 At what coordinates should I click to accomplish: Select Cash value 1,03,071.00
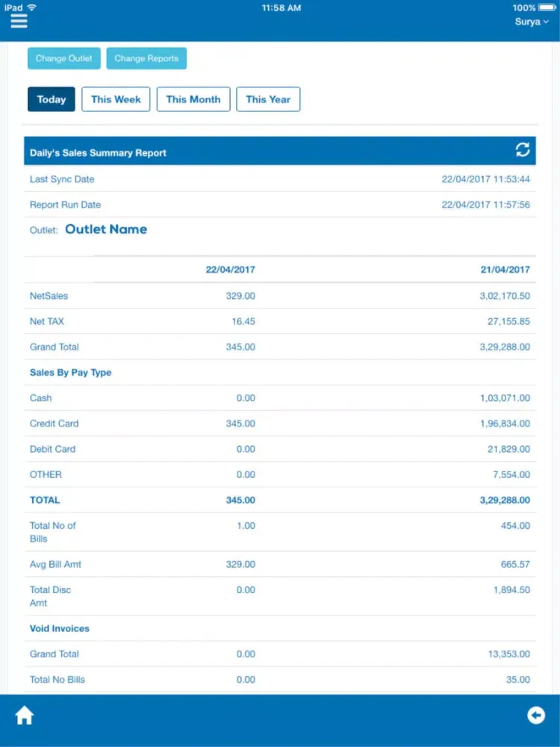(x=504, y=398)
